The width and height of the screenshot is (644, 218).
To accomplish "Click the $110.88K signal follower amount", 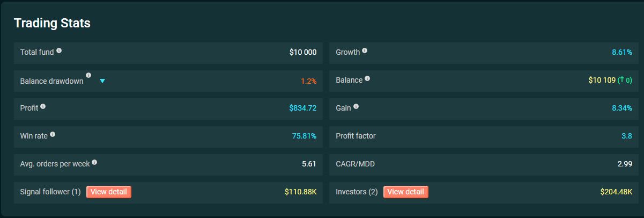I will coord(300,192).
